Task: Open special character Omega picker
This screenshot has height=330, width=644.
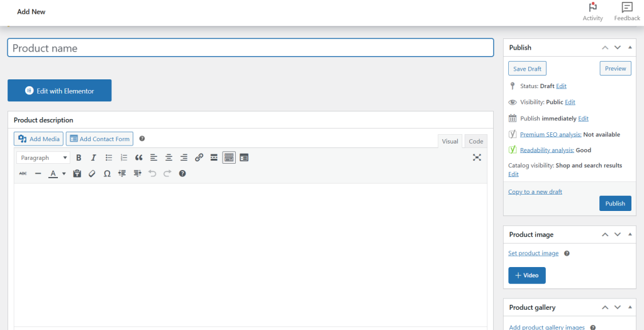Action: (x=107, y=174)
